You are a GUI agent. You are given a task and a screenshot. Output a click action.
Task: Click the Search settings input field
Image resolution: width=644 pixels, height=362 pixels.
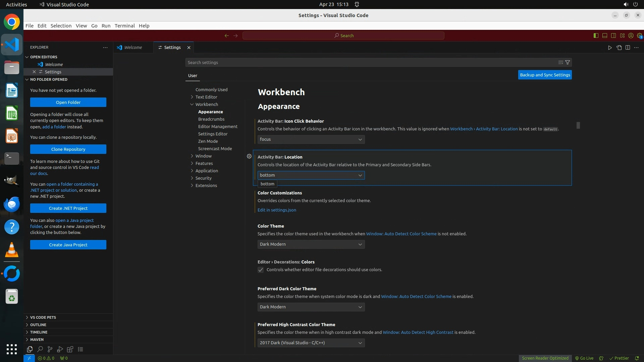[369, 62]
